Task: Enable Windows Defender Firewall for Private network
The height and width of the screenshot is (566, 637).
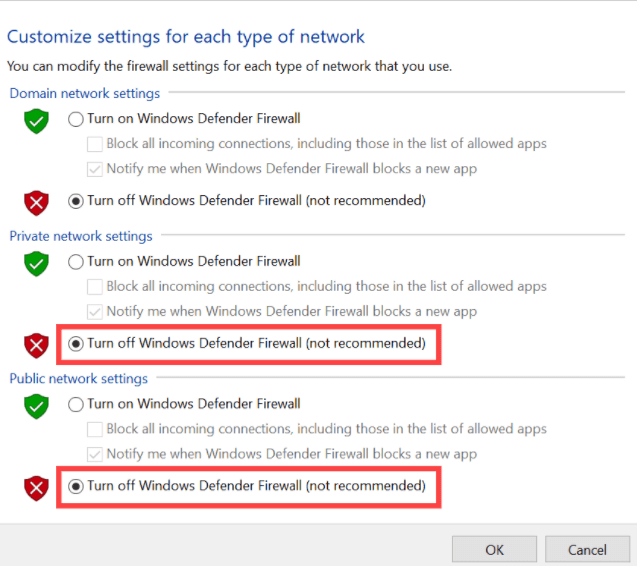Action: coord(76,262)
